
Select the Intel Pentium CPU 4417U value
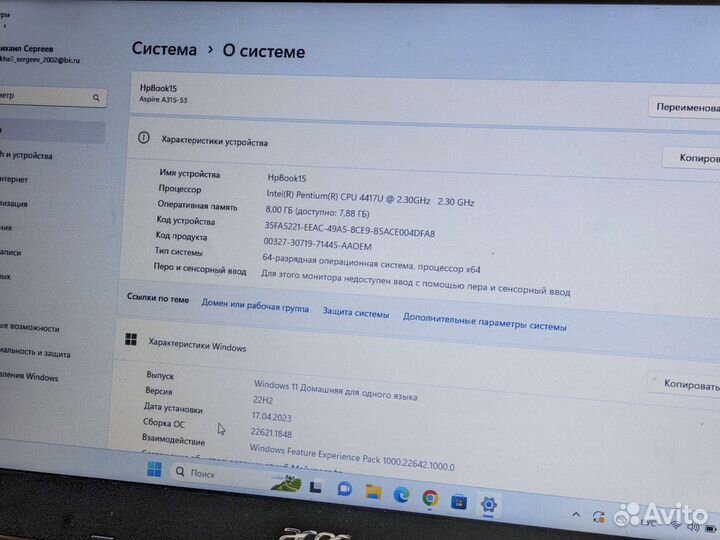pyautogui.click(x=370, y=198)
